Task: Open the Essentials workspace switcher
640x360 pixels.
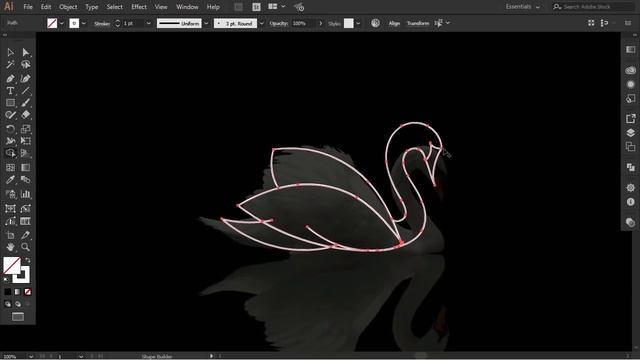Action: coord(522,7)
